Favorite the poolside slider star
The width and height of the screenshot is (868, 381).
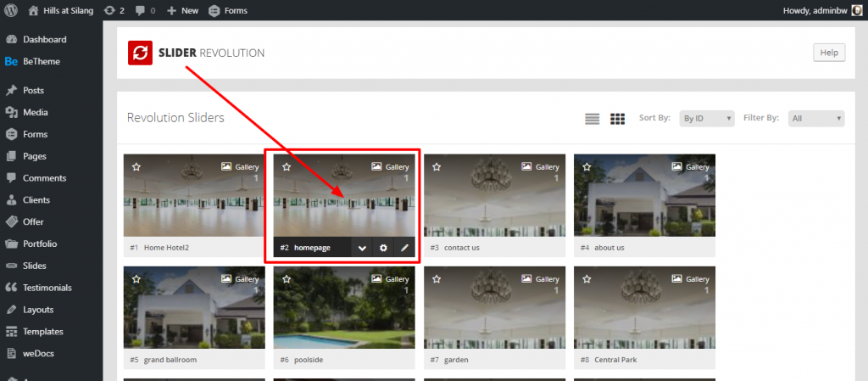point(287,279)
